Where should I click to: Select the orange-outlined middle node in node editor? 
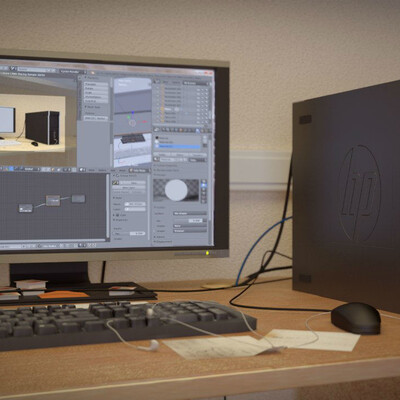(x=53, y=201)
